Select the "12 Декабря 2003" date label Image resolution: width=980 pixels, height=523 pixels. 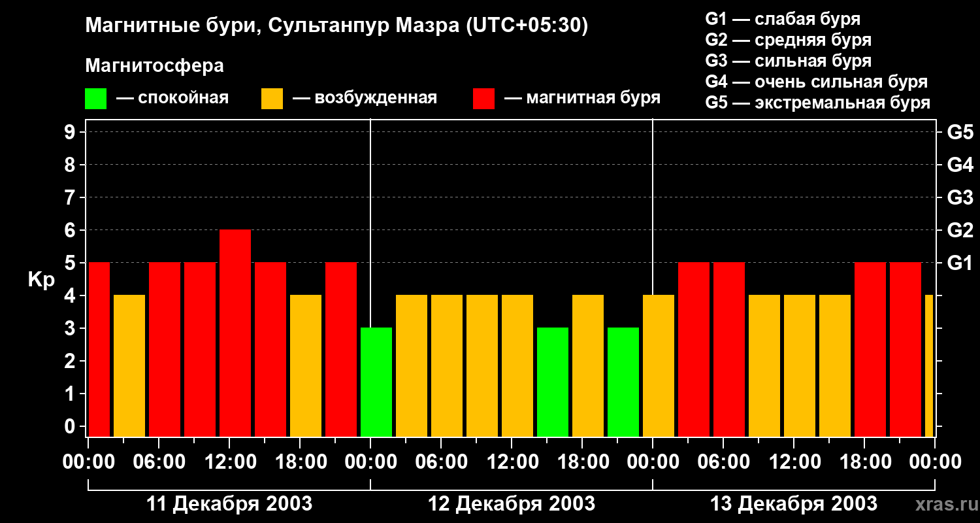tap(512, 504)
